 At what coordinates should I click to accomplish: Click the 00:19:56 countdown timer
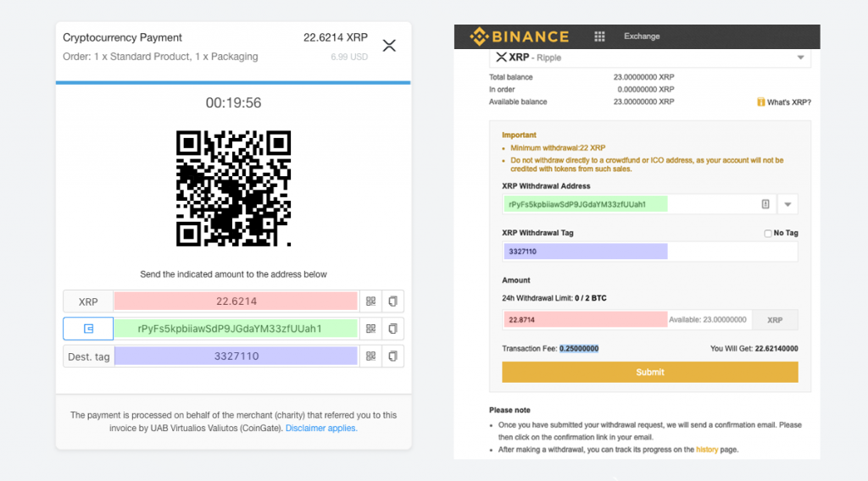(x=234, y=102)
